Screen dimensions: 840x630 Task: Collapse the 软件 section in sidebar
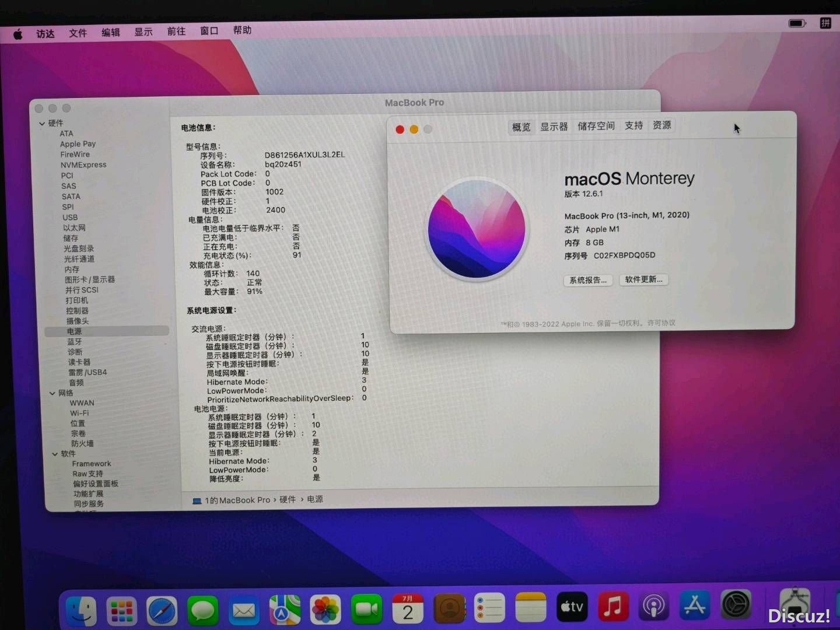pos(55,454)
